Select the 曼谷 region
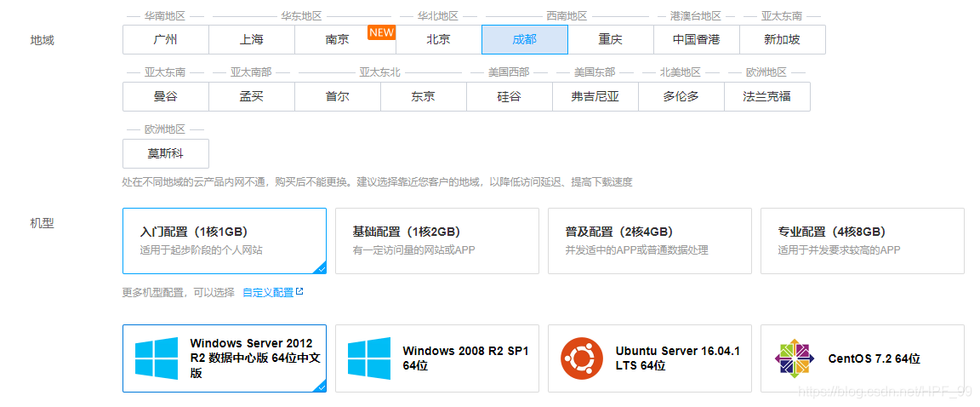Screen dimensions: 980x407 (166, 97)
